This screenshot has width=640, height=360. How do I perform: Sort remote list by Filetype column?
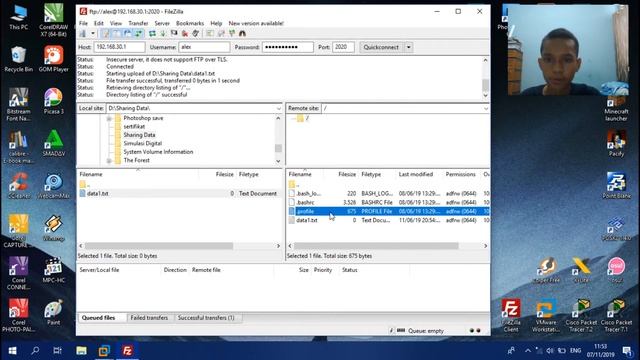[371, 174]
